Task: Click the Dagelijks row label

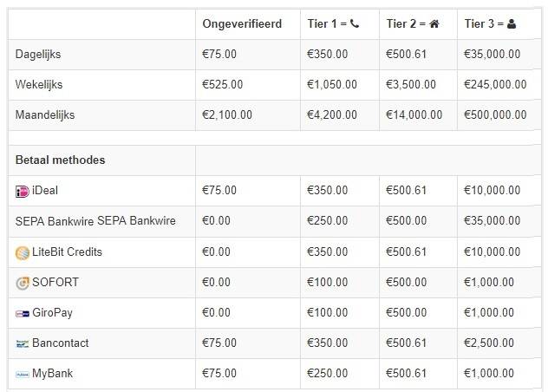Action: coord(38,54)
